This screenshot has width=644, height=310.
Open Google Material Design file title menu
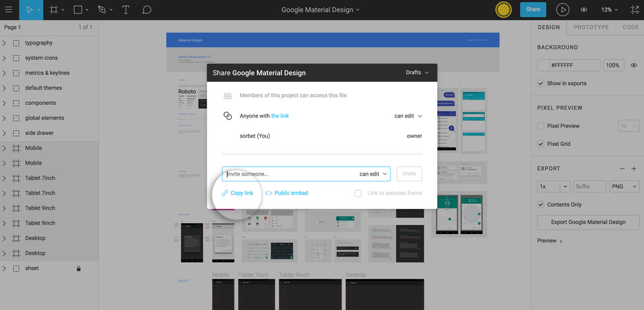[x=320, y=10]
